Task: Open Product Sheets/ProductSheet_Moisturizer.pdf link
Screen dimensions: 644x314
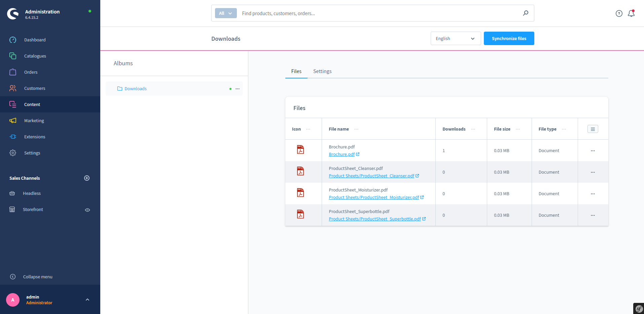Action: click(376, 197)
